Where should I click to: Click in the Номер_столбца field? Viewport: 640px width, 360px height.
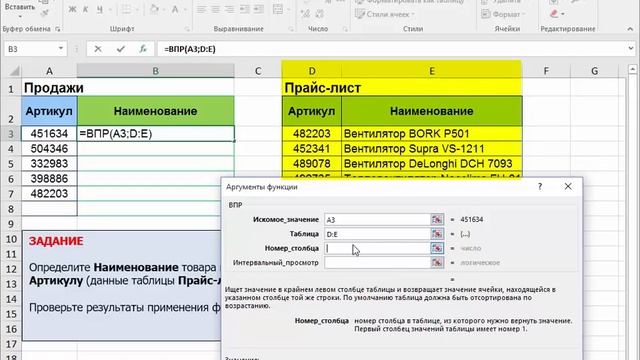377,248
